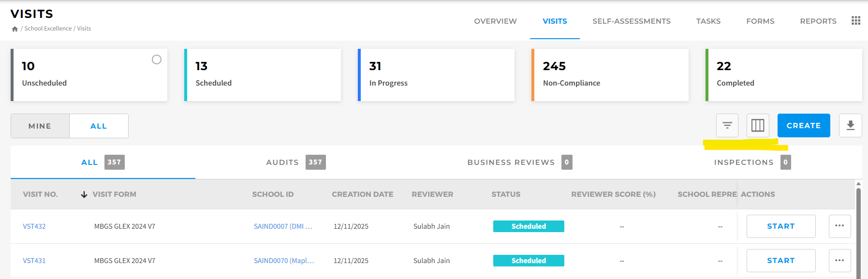868x279 pixels.
Task: Open visit link VST432
Action: [34, 226]
